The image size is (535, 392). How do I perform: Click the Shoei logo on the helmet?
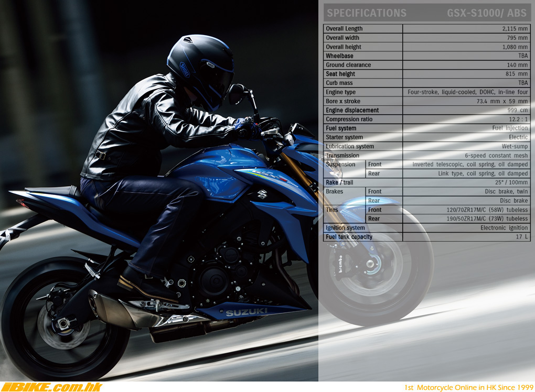tap(185, 70)
